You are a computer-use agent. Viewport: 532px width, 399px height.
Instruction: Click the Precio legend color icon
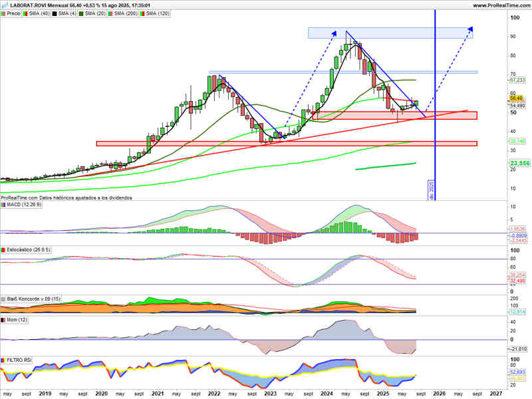[x=3, y=13]
